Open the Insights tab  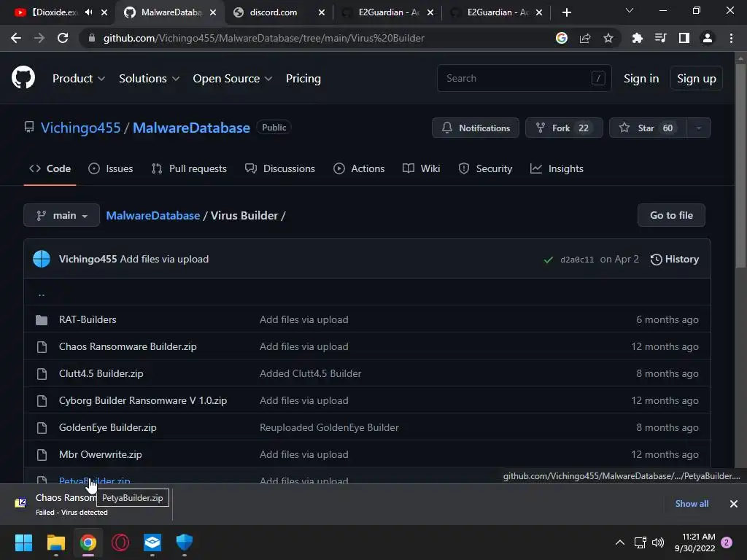[x=557, y=168]
